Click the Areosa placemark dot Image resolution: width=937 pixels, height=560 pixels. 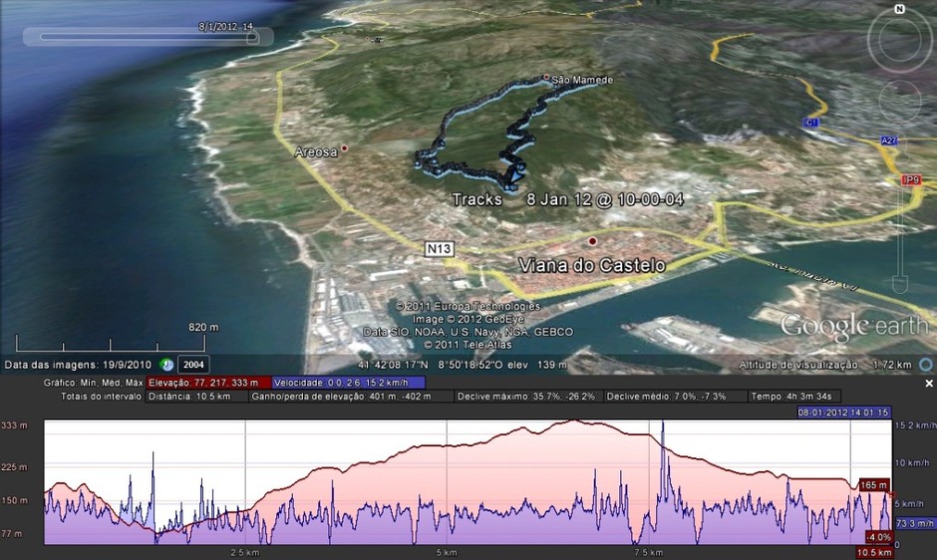coord(344,148)
